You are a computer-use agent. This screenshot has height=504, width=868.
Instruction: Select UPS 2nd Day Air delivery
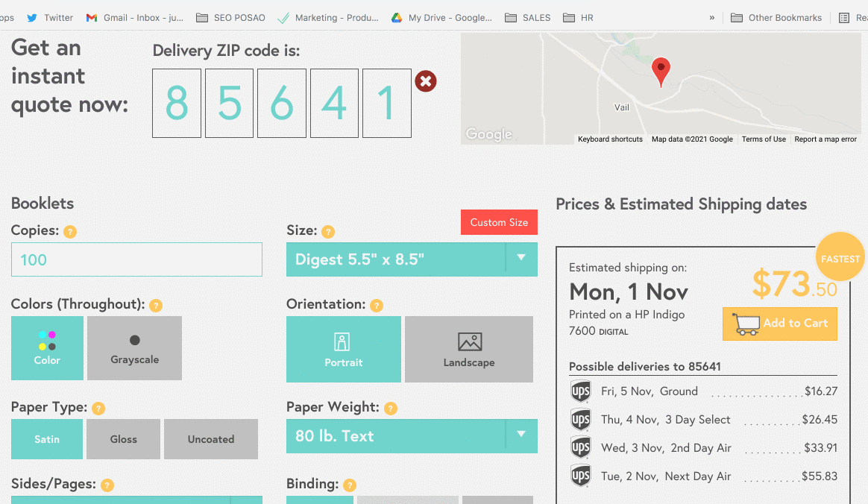(x=704, y=447)
